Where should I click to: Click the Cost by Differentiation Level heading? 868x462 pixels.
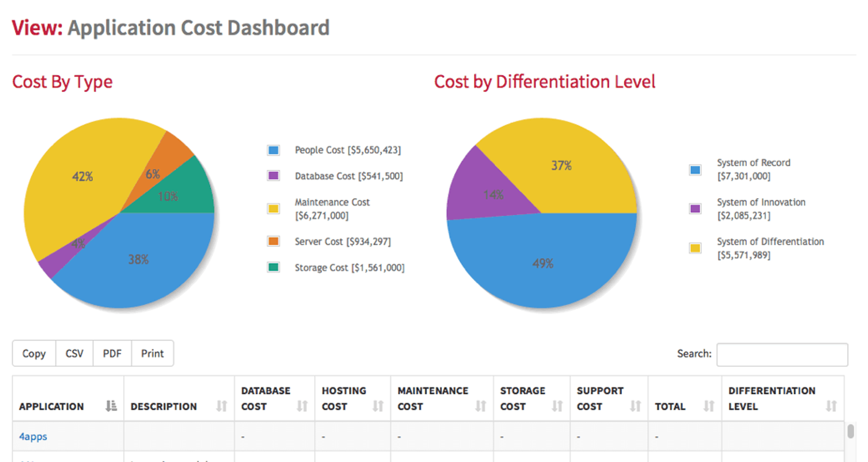click(x=545, y=82)
